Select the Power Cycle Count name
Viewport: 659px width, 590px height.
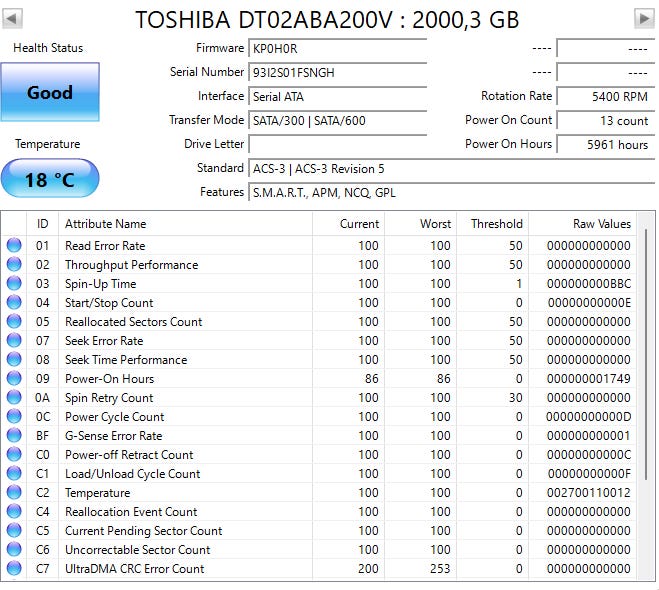115,417
